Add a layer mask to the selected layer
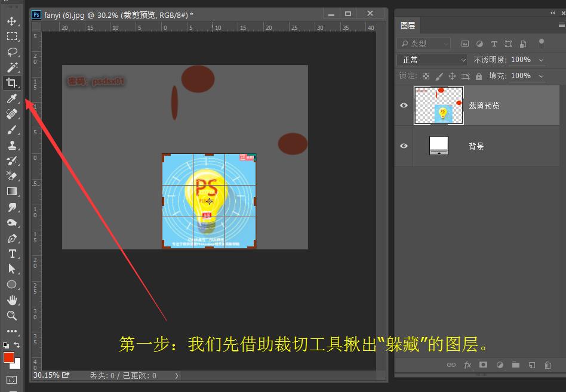This screenshot has height=392, width=566. click(x=483, y=365)
